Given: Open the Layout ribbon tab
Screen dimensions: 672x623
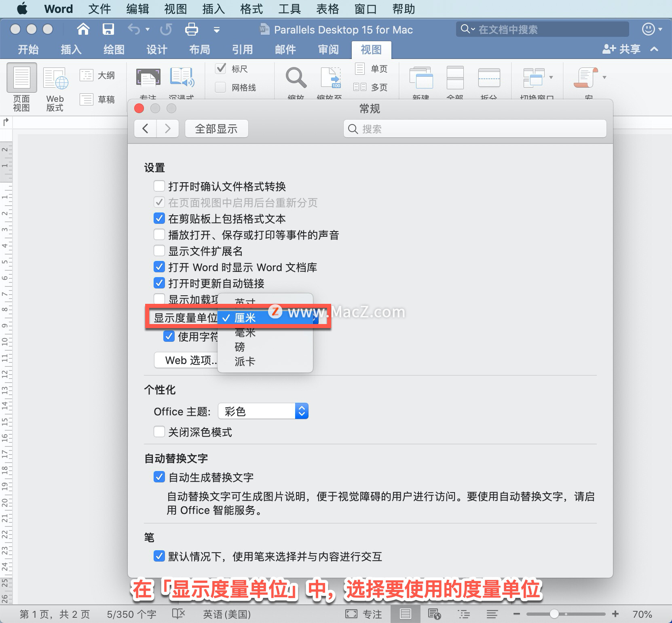Looking at the screenshot, I should pos(200,50).
